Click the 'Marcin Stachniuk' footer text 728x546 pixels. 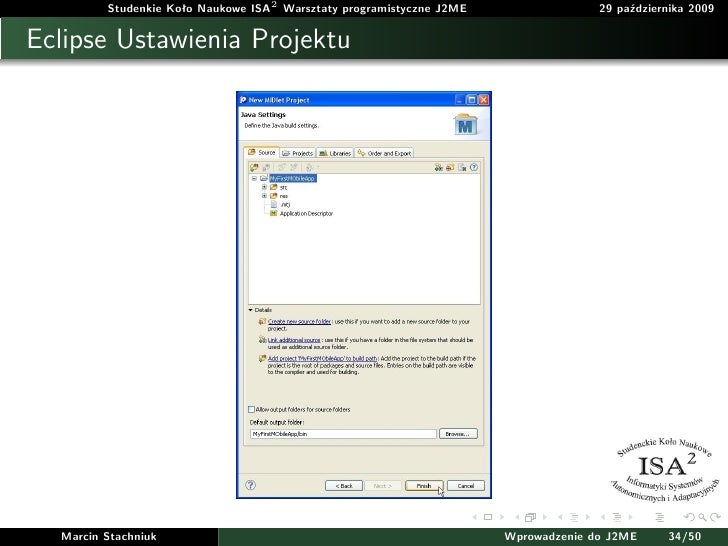pyautogui.click(x=109, y=537)
